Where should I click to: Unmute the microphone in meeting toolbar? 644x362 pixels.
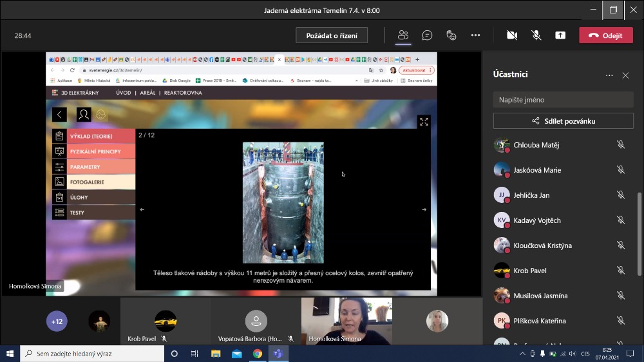[x=536, y=35]
